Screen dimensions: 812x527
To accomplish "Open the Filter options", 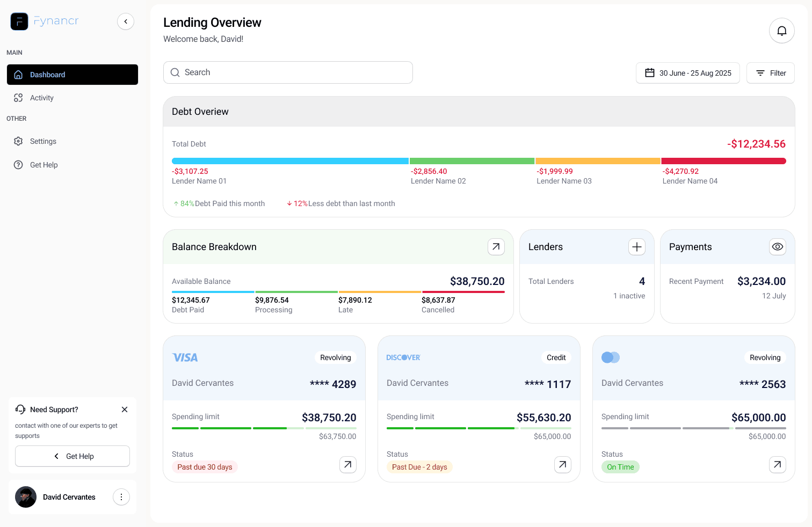I will point(770,73).
